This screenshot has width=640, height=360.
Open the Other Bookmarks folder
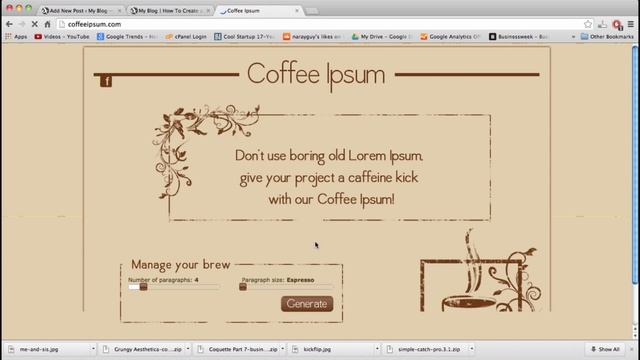(x=607, y=37)
